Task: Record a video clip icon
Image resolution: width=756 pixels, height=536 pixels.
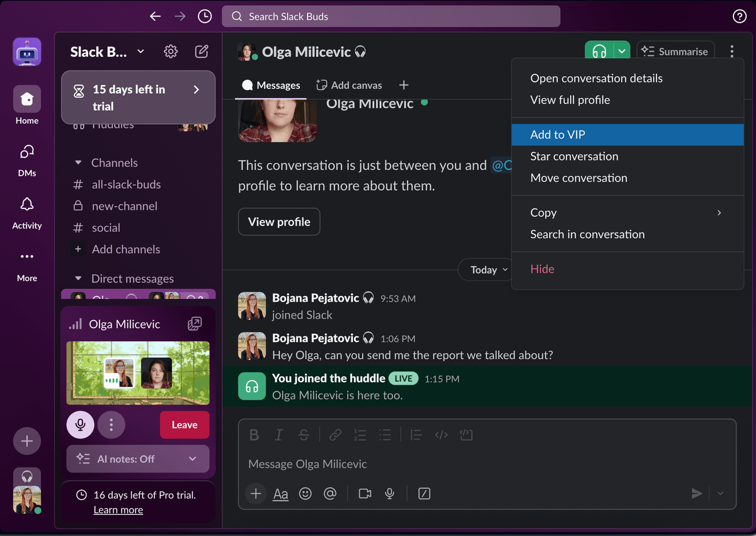Action: pos(365,494)
